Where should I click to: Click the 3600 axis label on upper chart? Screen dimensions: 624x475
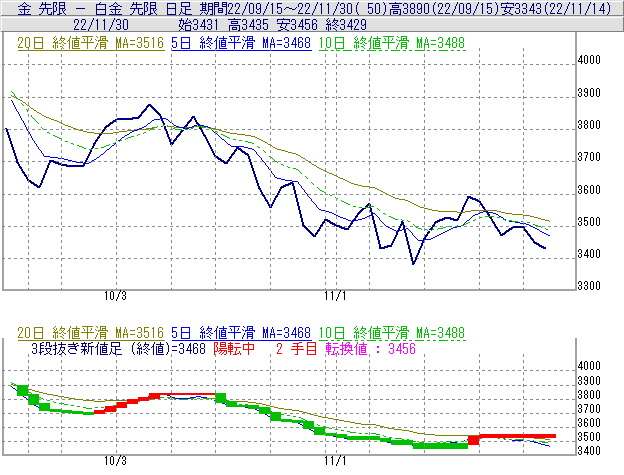(589, 190)
